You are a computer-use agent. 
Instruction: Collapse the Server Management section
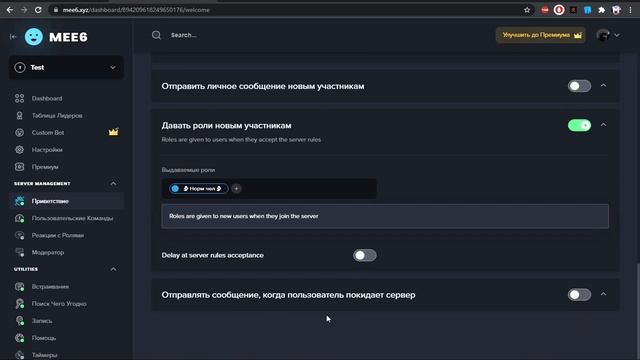click(x=113, y=184)
